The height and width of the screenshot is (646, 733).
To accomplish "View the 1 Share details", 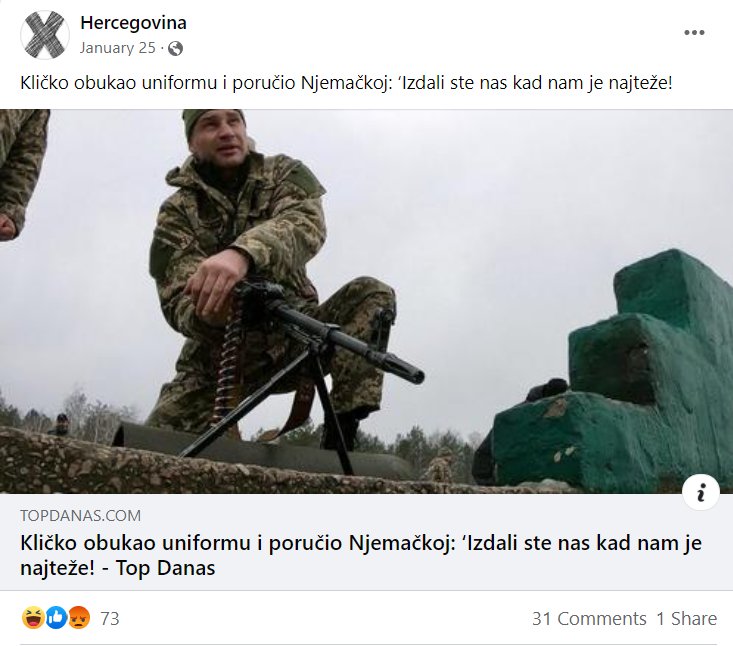I will [686, 618].
